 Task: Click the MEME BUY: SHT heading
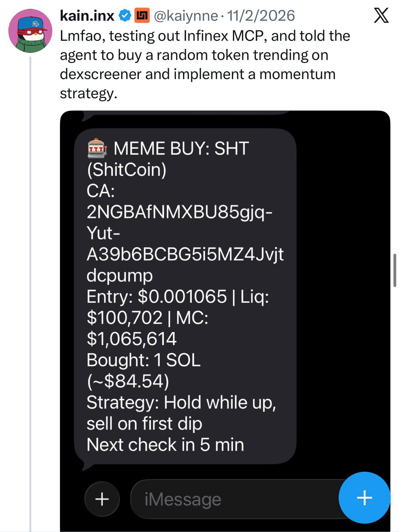coord(181,149)
